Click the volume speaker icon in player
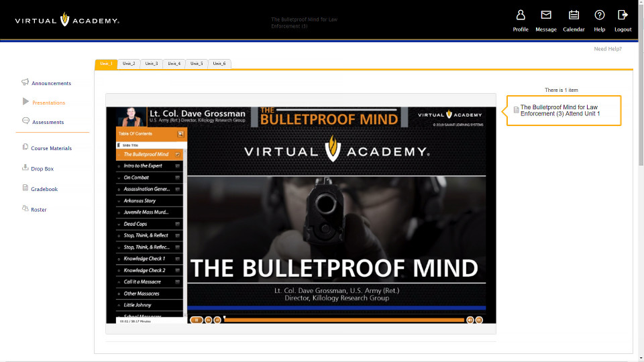This screenshot has height=362, width=644. point(470,320)
